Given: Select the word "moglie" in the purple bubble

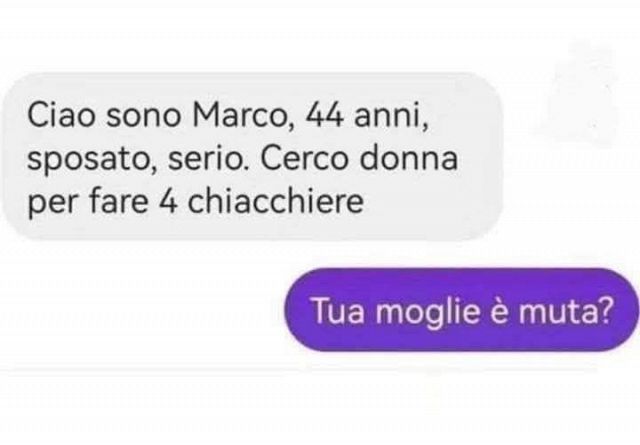Looking at the screenshot, I should 427,314.
